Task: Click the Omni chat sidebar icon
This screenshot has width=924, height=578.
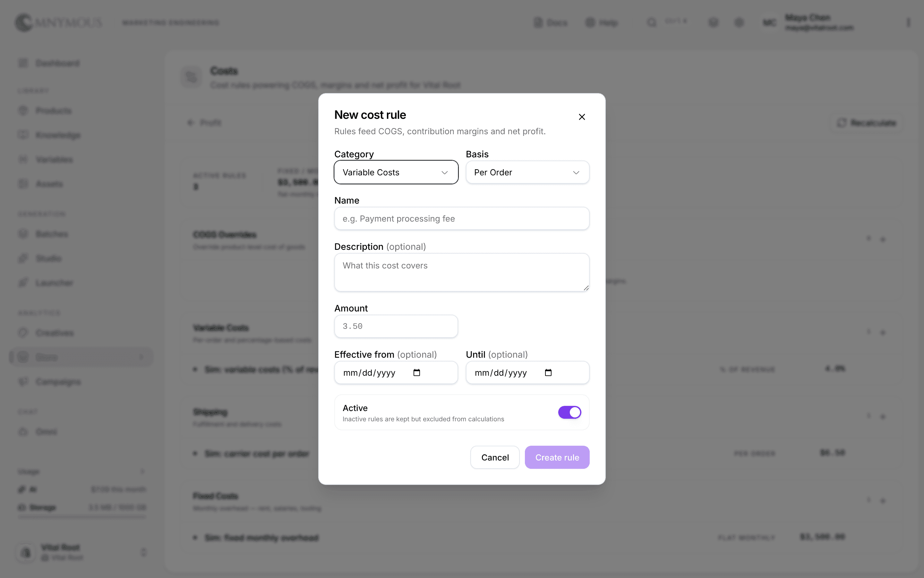Action: point(23,432)
